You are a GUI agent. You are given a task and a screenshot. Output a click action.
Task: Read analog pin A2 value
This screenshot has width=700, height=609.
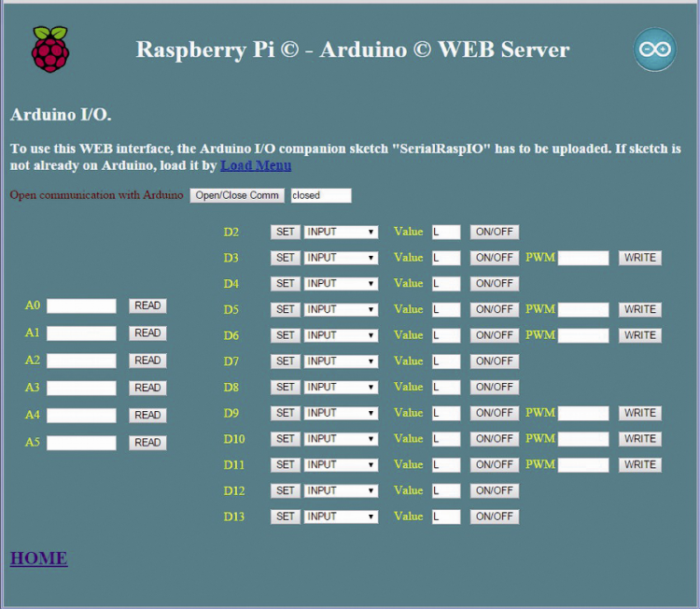coord(147,361)
